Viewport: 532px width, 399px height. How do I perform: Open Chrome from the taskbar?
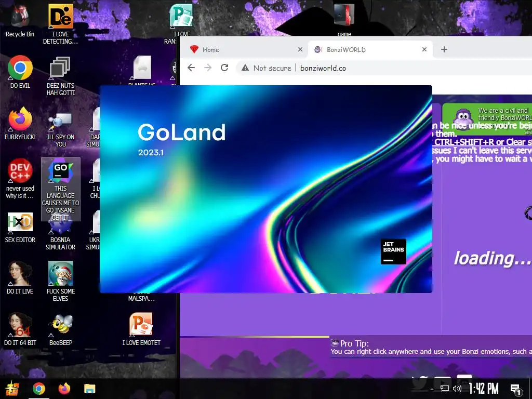38,389
